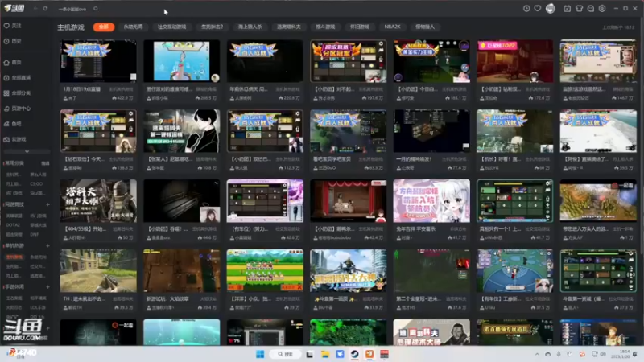
Task: Select the 海上狼人杀 tab
Action: click(250, 27)
